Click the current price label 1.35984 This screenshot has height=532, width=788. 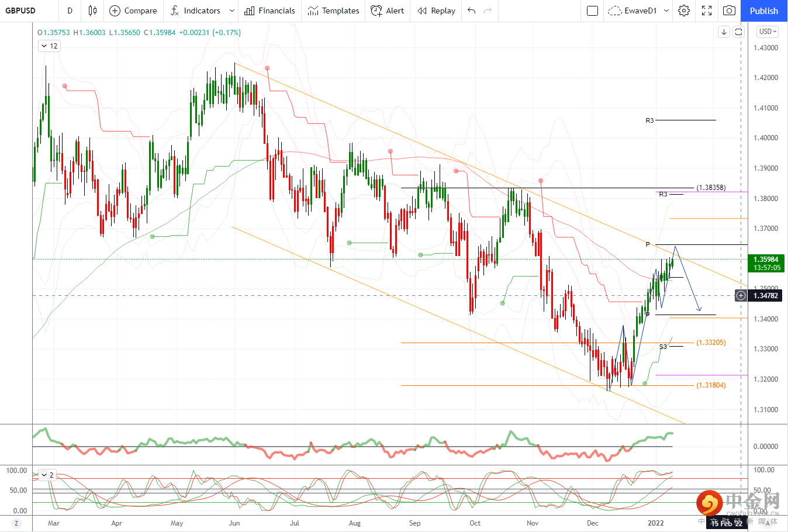click(x=766, y=260)
